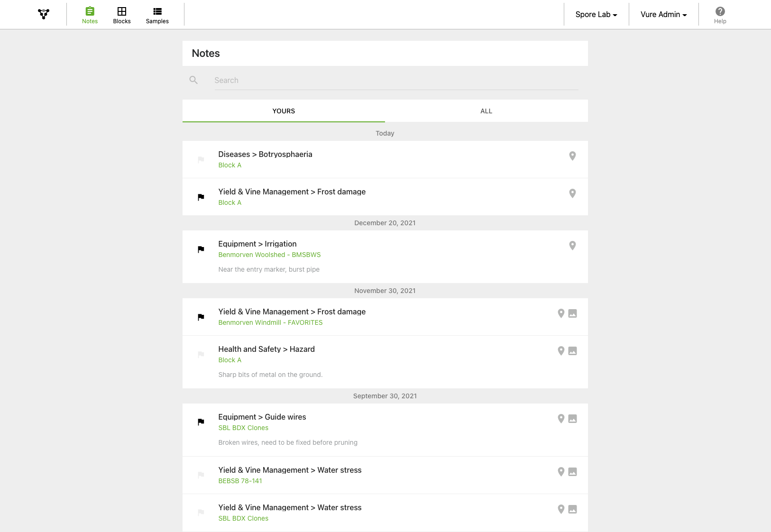Click location pin on Irrigation note
This screenshot has height=532, width=771.
tap(572, 246)
